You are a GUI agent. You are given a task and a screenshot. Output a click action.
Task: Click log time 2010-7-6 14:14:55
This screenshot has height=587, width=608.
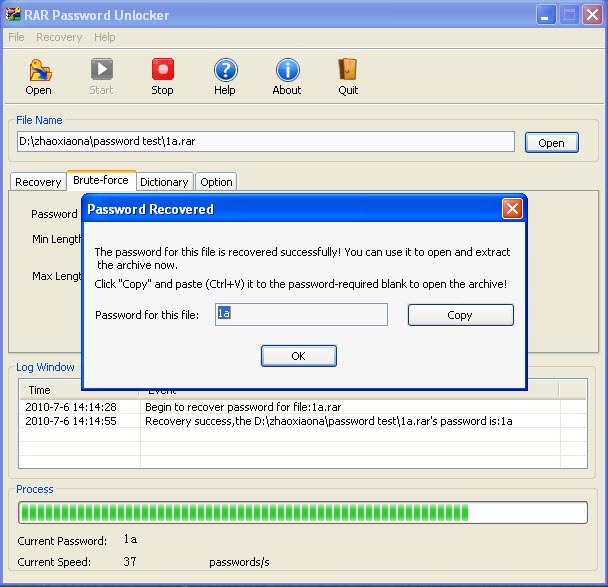tap(71, 421)
